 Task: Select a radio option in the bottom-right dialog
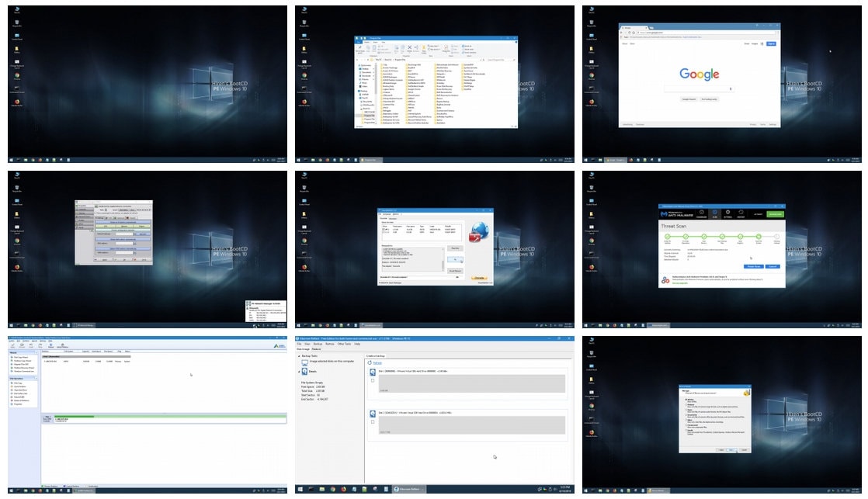point(686,398)
